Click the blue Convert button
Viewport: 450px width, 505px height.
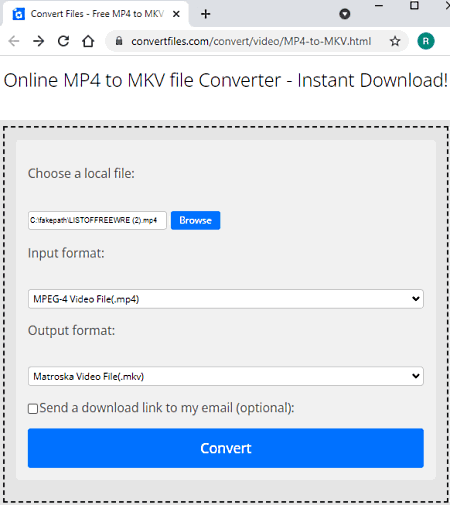(226, 448)
